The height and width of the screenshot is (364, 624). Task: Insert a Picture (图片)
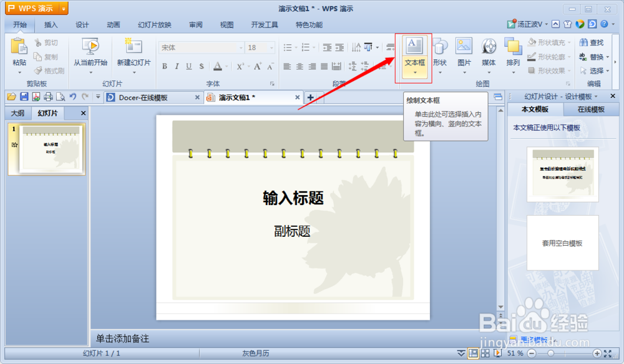click(464, 55)
